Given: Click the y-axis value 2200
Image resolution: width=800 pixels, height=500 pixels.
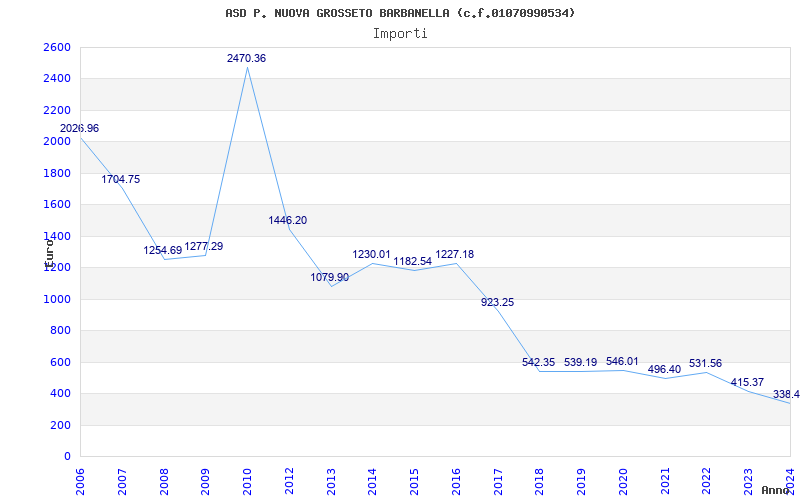Looking at the screenshot, I should pos(57,110).
